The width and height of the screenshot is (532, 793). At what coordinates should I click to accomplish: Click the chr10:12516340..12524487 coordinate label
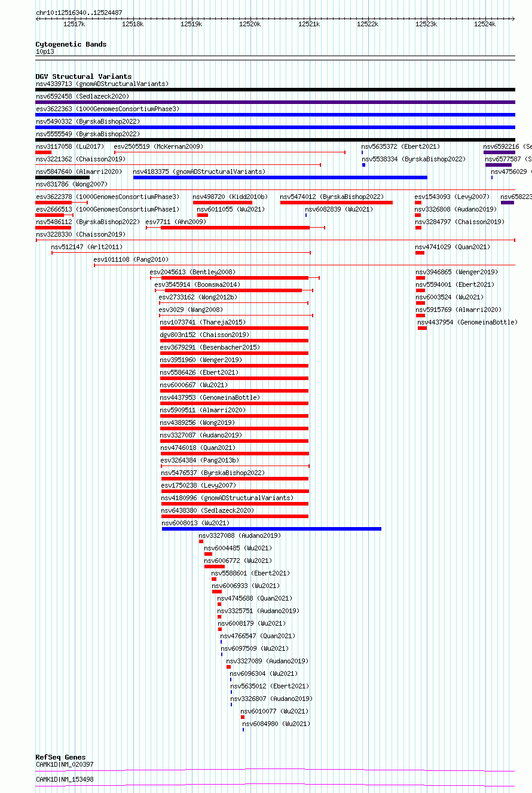[x=79, y=13]
